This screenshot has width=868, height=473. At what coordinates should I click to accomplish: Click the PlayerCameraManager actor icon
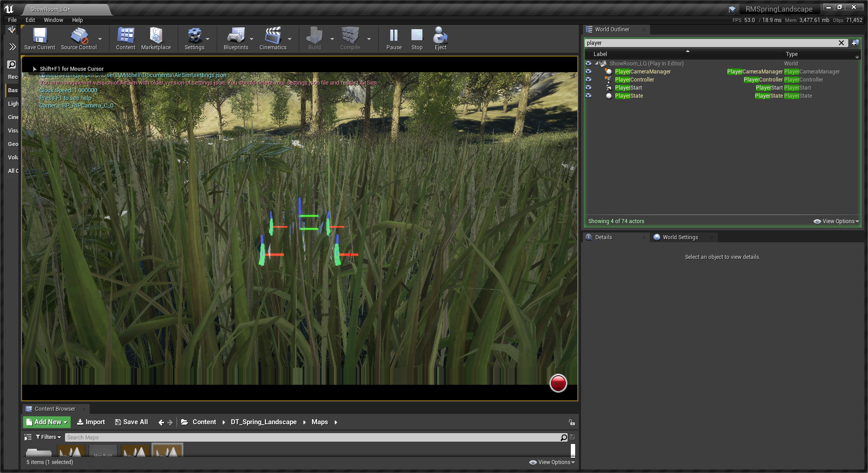coord(608,72)
